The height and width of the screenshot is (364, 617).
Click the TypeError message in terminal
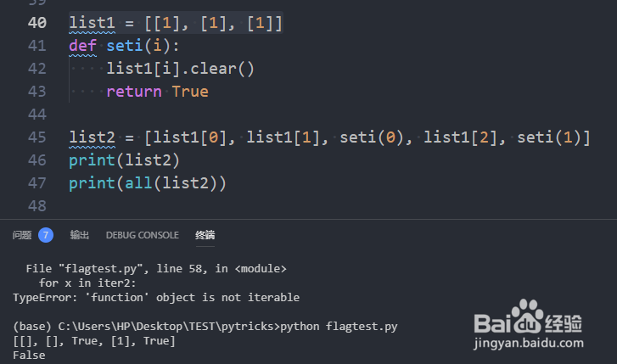point(156,298)
